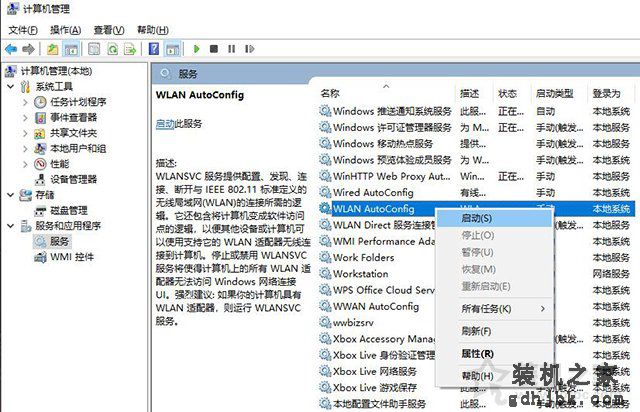Toggle the action pane toolbar icon
The image size is (640, 412).
(173, 49)
